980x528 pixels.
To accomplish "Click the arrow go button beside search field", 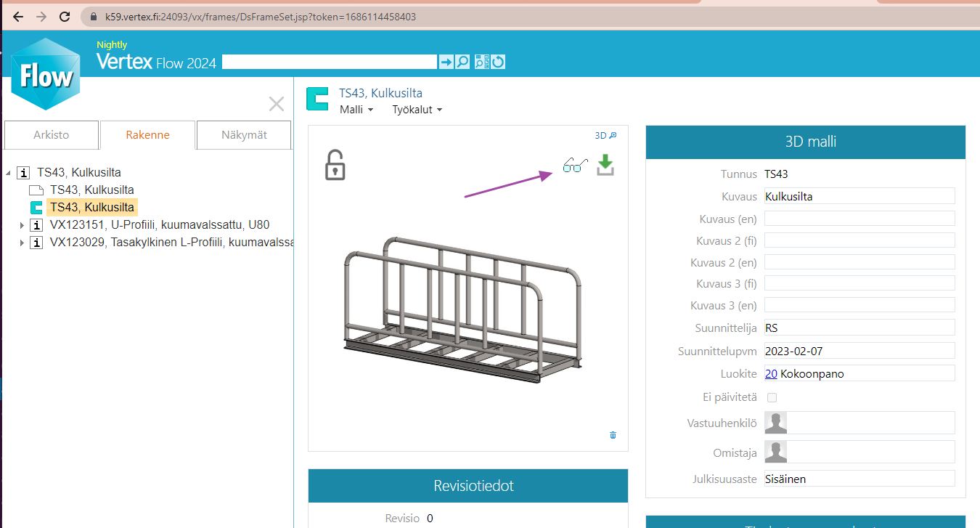I will pos(446,62).
